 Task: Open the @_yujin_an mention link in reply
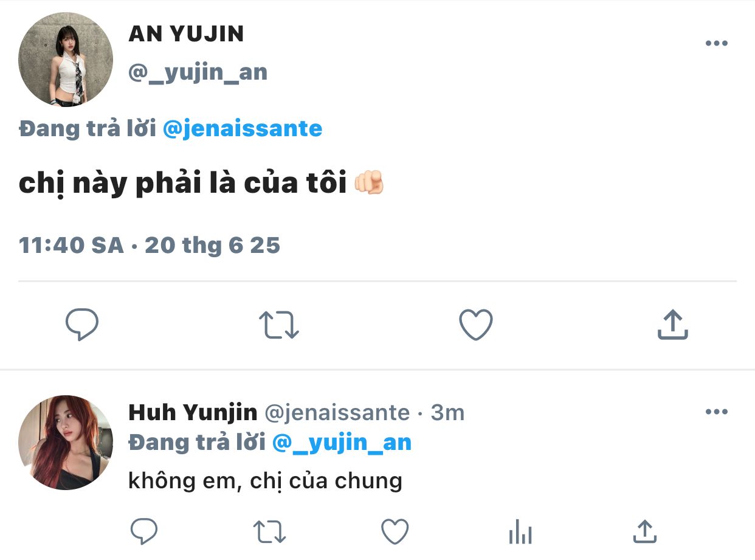pyautogui.click(x=342, y=442)
